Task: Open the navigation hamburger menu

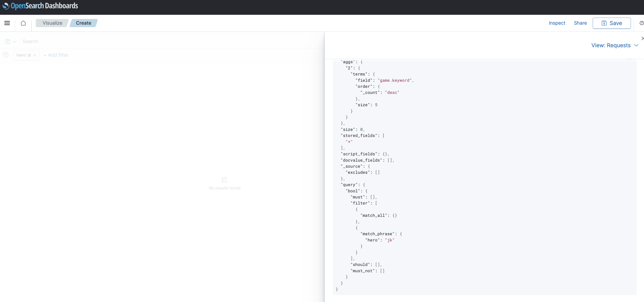Action: coord(7,23)
